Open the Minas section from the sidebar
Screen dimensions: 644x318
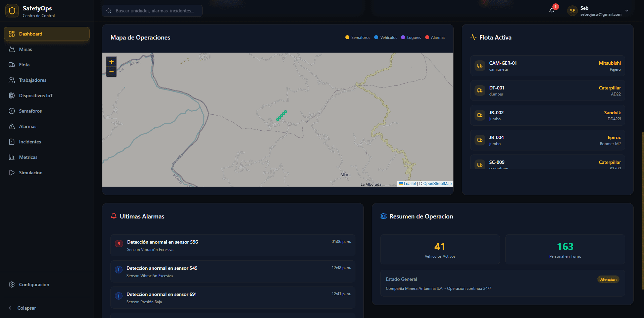pyautogui.click(x=25, y=49)
